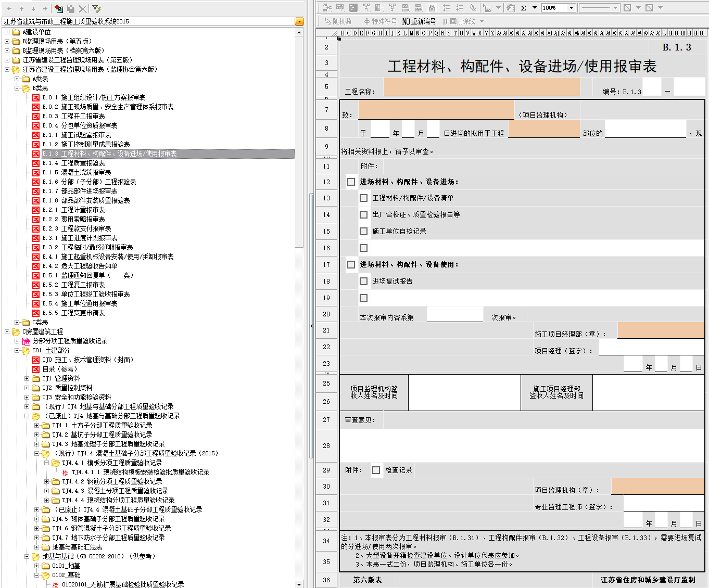This screenshot has height=588, width=709.
Task: Click the 随机数 toolbar button
Action: pos(337,21)
